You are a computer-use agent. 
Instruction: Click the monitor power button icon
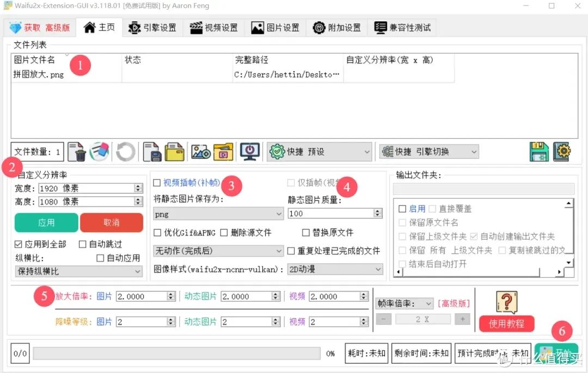click(250, 152)
